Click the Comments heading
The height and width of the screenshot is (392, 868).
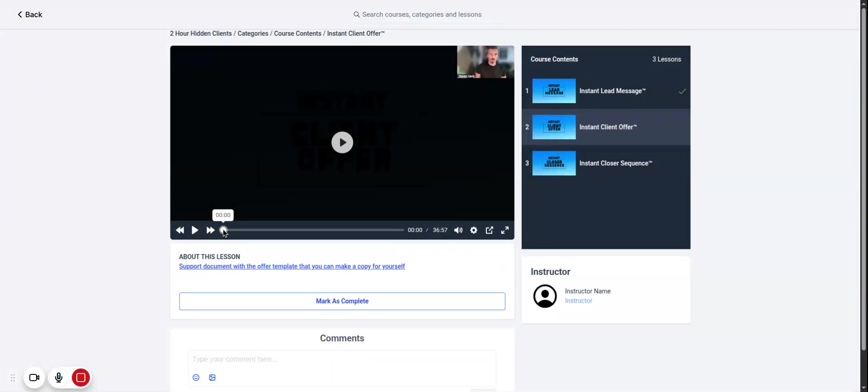click(x=342, y=339)
